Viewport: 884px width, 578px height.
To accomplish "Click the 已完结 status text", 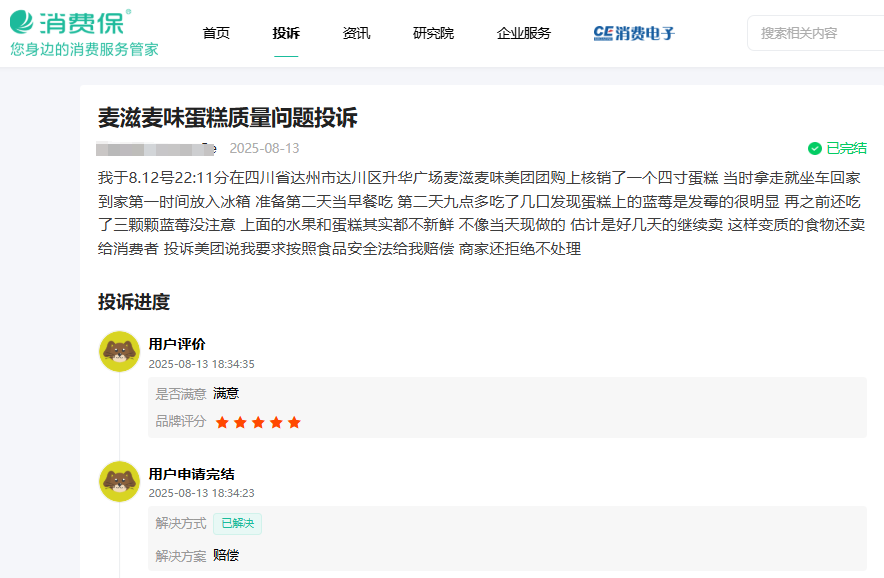I will tap(846, 148).
